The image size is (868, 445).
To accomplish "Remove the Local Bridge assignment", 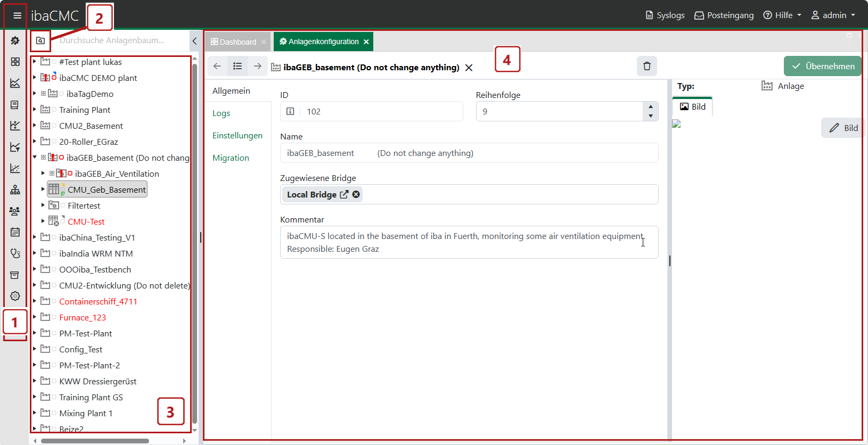I will click(x=356, y=194).
